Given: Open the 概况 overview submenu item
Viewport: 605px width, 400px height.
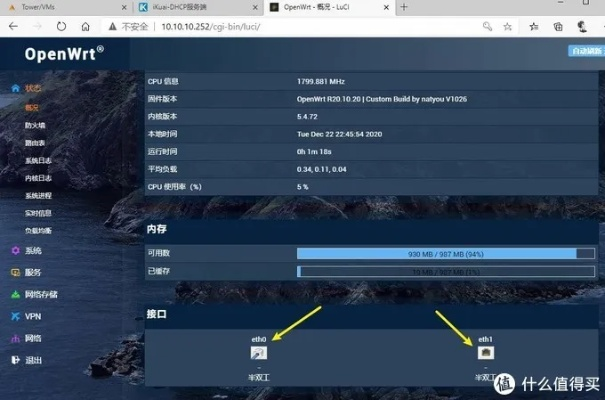Looking at the screenshot, I should pos(32,108).
